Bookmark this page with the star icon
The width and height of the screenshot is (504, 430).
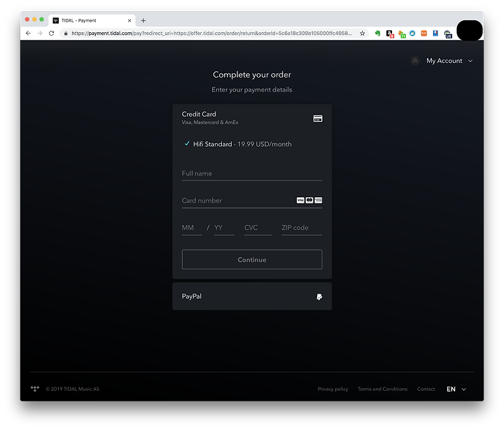pyautogui.click(x=363, y=33)
